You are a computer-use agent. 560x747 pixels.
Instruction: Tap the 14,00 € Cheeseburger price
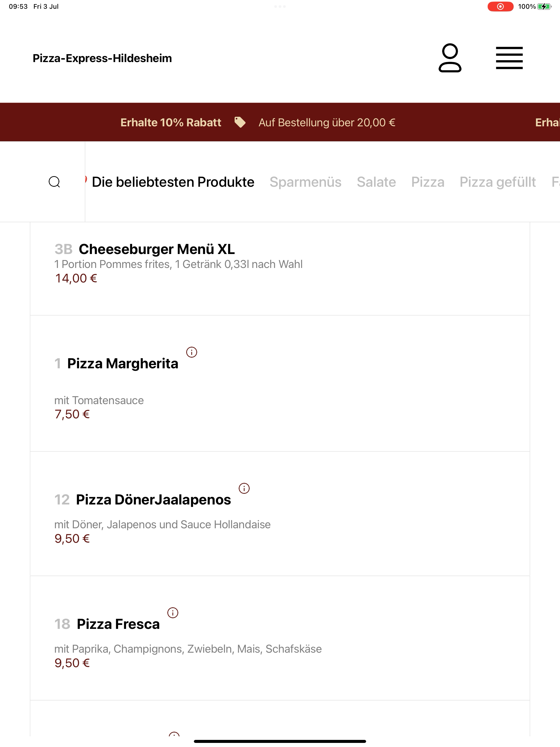click(76, 278)
